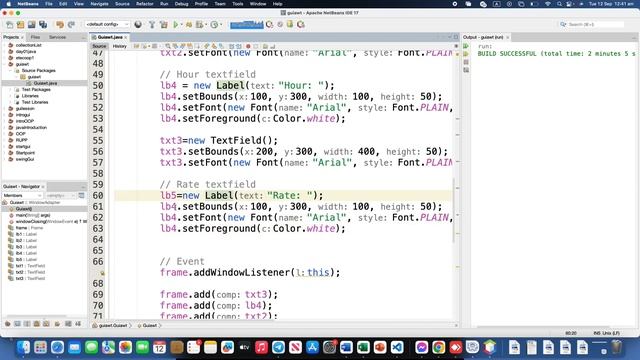This screenshot has height=360, width=640.
Task: Click the clock-shaped toolbar icon
Action: [214, 24]
